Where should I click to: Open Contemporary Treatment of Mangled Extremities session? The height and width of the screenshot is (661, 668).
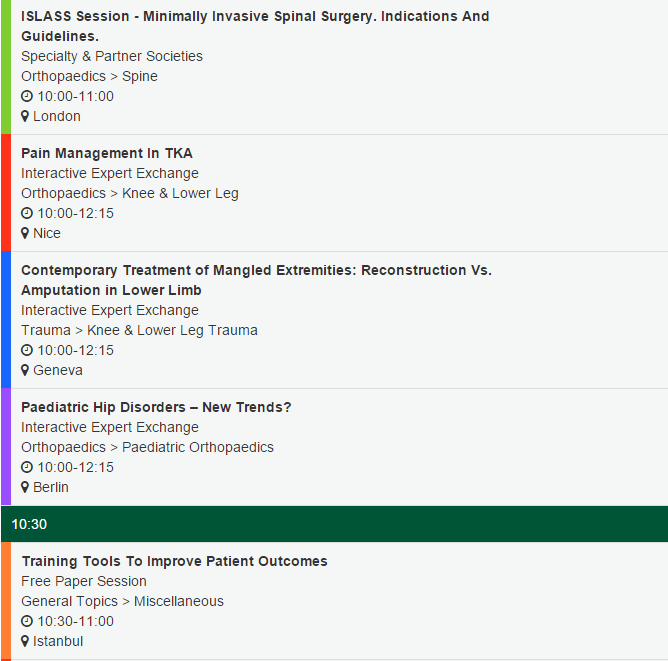pyautogui.click(x=256, y=280)
